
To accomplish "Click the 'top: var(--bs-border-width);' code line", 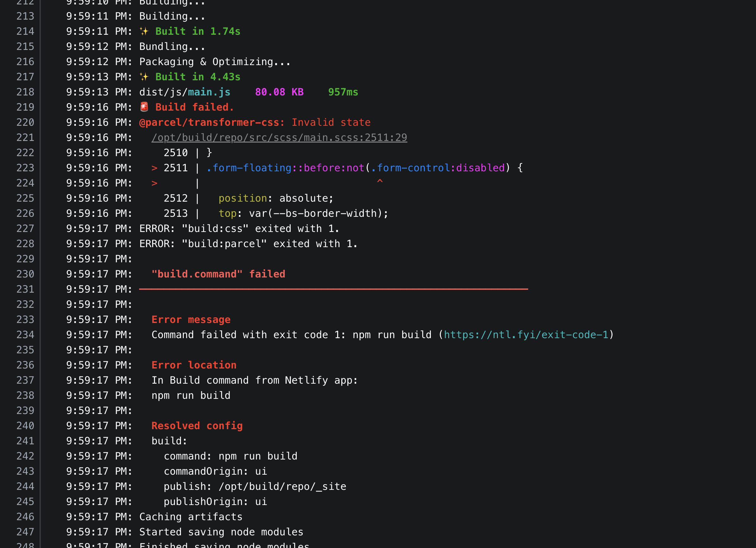I will click(x=304, y=213).
